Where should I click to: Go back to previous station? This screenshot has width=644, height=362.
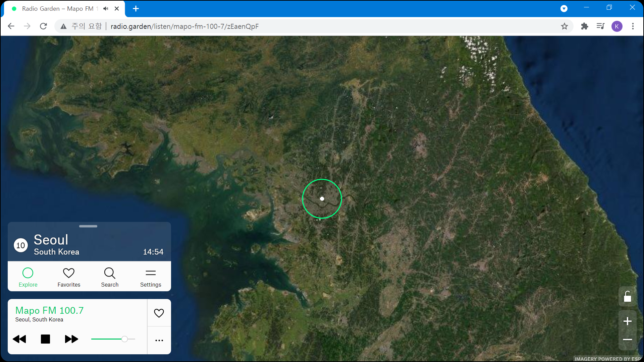19,339
